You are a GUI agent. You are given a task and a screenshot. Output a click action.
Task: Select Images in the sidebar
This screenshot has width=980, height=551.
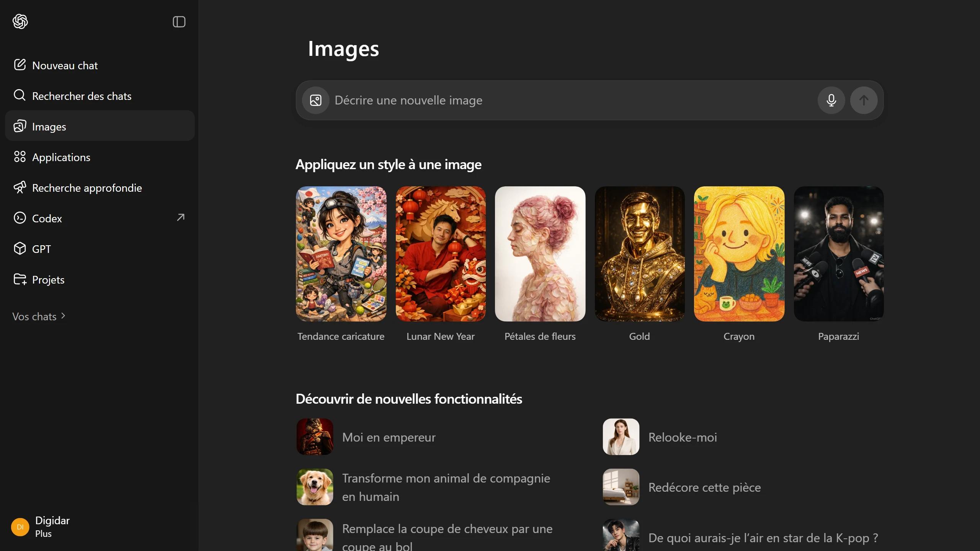point(49,126)
